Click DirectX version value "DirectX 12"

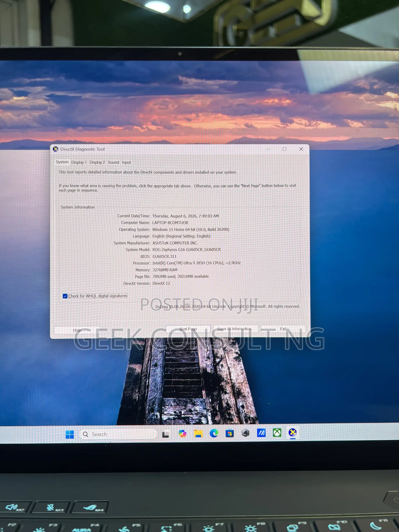[161, 283]
